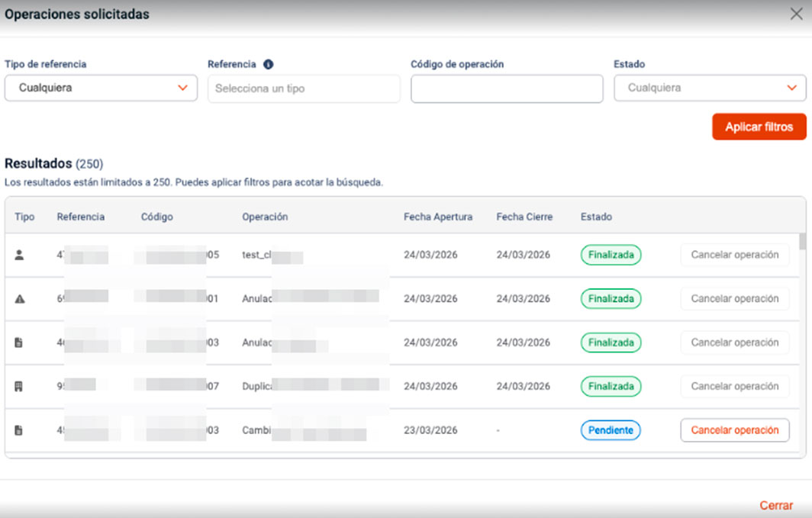812x518 pixels.
Task: Click the Finalizada badge in the first row
Action: (x=611, y=255)
